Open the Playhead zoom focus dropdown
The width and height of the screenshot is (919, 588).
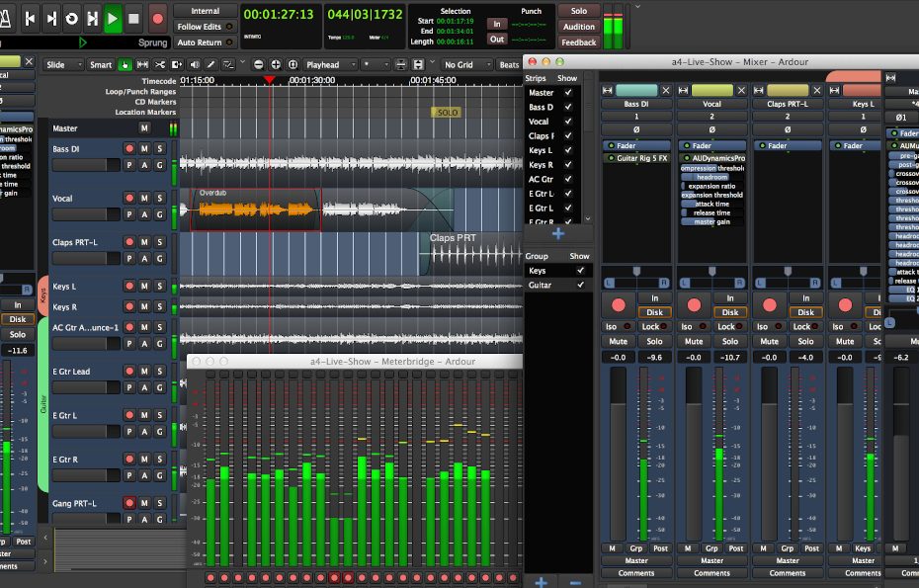tap(328, 65)
